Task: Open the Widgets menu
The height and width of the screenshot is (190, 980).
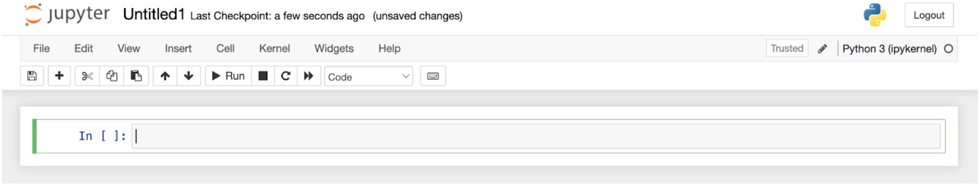Action: pos(334,48)
